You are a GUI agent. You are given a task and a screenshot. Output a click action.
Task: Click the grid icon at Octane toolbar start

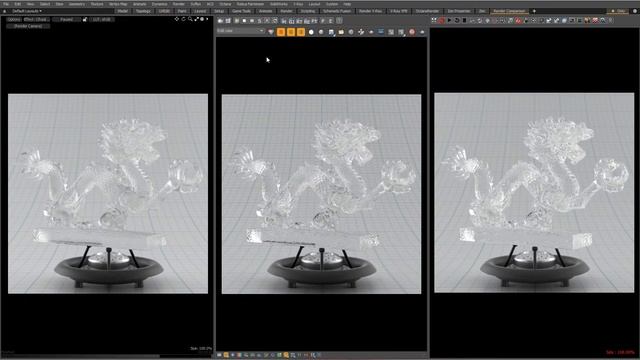tap(433, 20)
